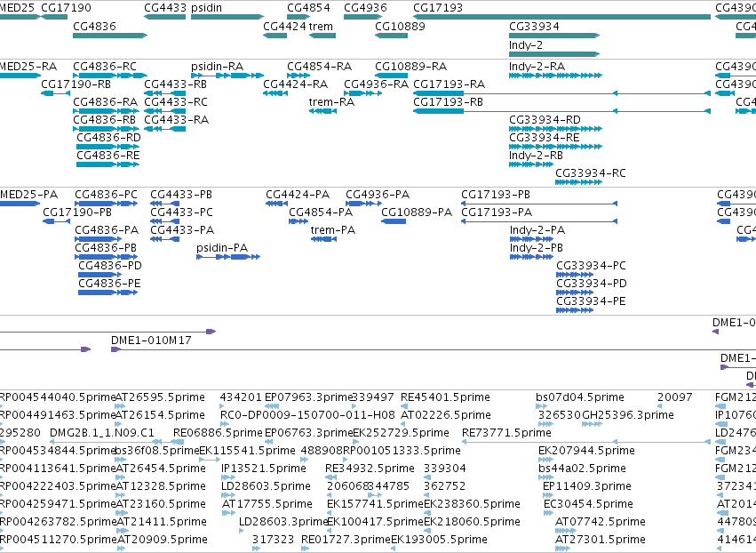The image size is (756, 553).
Task: Open the trem-PA protein label
Action: tap(333, 230)
